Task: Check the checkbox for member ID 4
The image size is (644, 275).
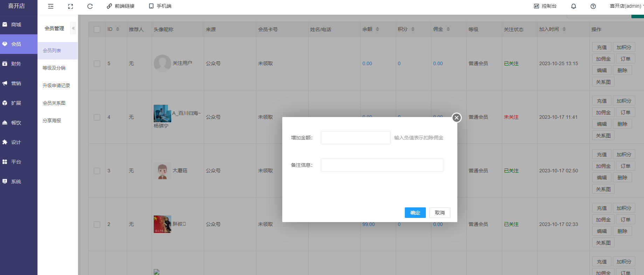Action: point(97,117)
